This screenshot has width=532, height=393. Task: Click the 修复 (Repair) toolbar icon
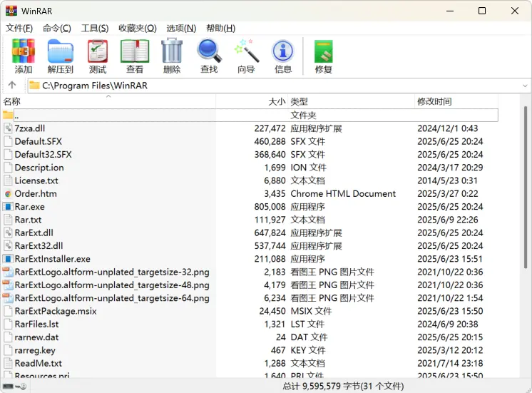(x=323, y=51)
